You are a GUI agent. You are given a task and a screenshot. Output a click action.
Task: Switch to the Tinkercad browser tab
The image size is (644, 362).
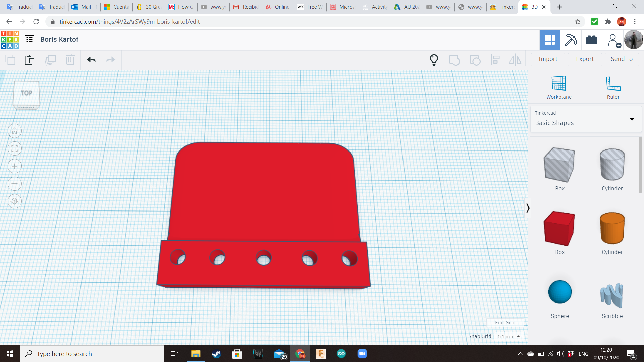(x=501, y=7)
